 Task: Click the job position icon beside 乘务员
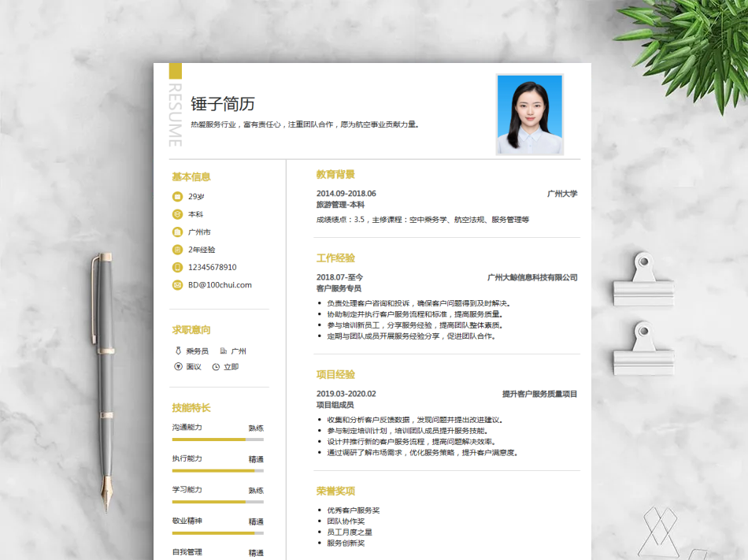[178, 351]
